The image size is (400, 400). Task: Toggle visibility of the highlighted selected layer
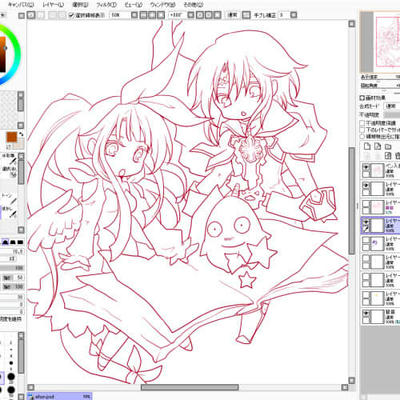pyautogui.click(x=366, y=222)
